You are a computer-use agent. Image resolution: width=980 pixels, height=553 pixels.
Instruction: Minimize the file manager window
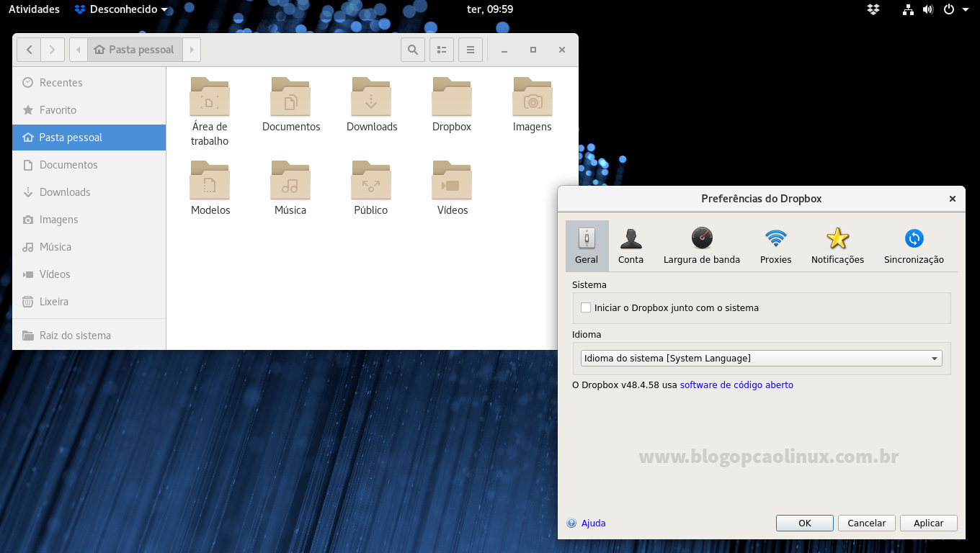(x=504, y=50)
